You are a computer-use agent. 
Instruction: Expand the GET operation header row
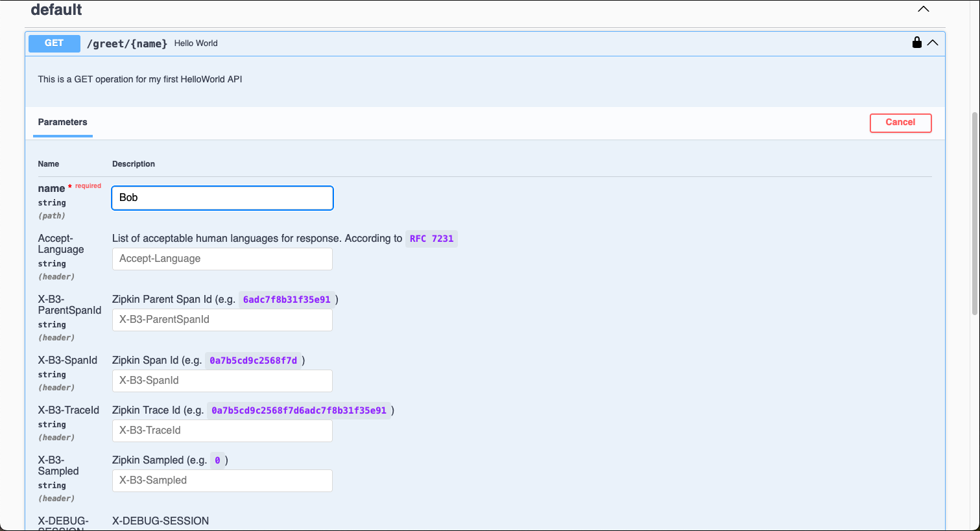(454, 43)
